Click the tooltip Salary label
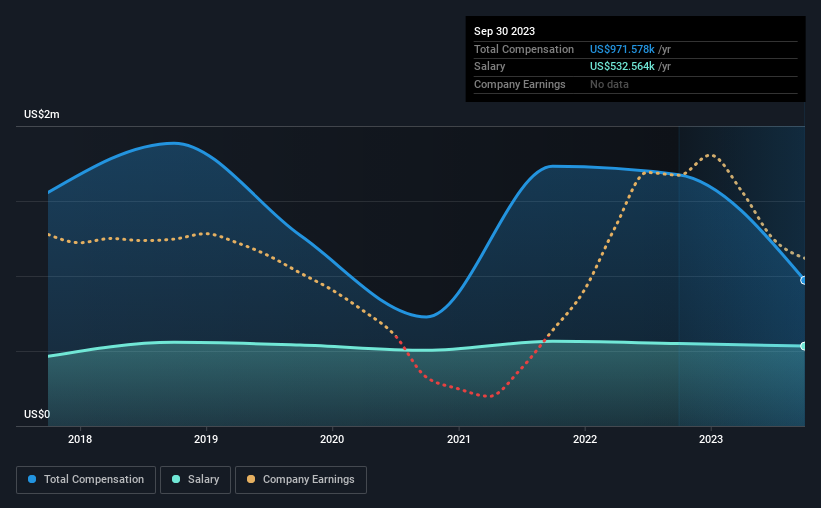 (x=490, y=67)
